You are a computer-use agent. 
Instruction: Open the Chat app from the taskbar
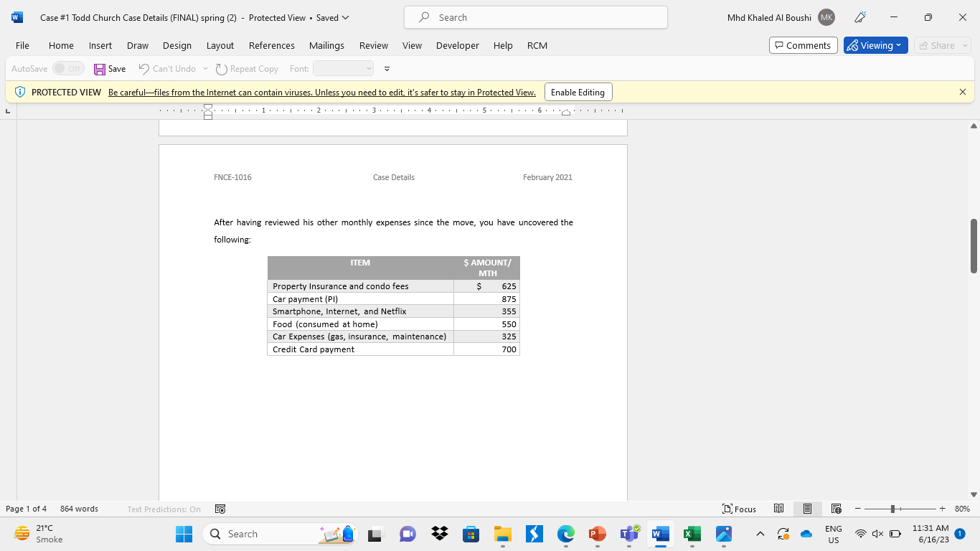click(407, 534)
